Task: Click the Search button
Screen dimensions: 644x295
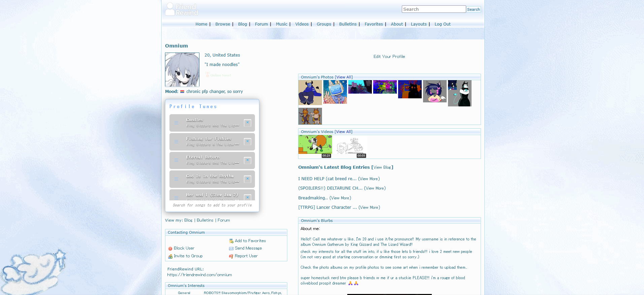Action: click(473, 9)
